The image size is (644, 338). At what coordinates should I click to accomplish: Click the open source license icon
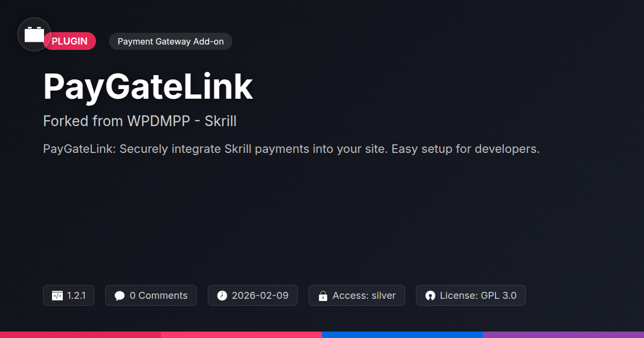(x=430, y=296)
